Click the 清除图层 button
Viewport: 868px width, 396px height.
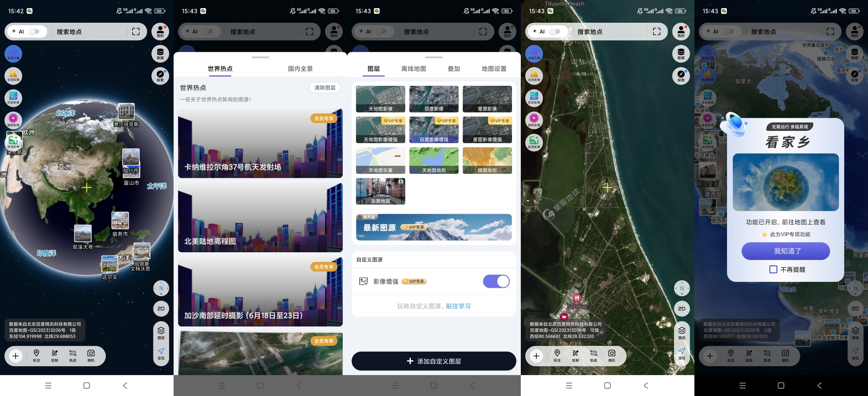pos(325,88)
